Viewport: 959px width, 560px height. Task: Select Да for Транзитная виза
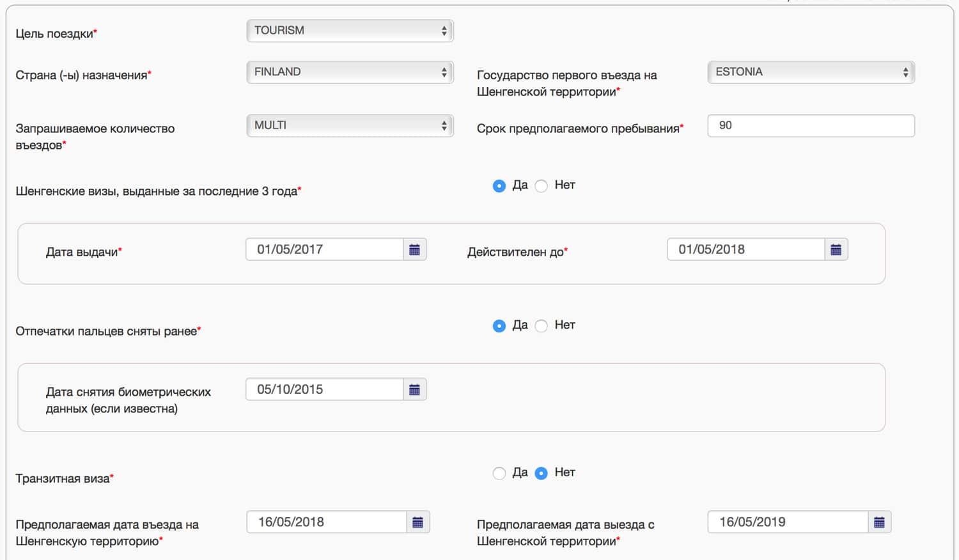pyautogui.click(x=499, y=473)
